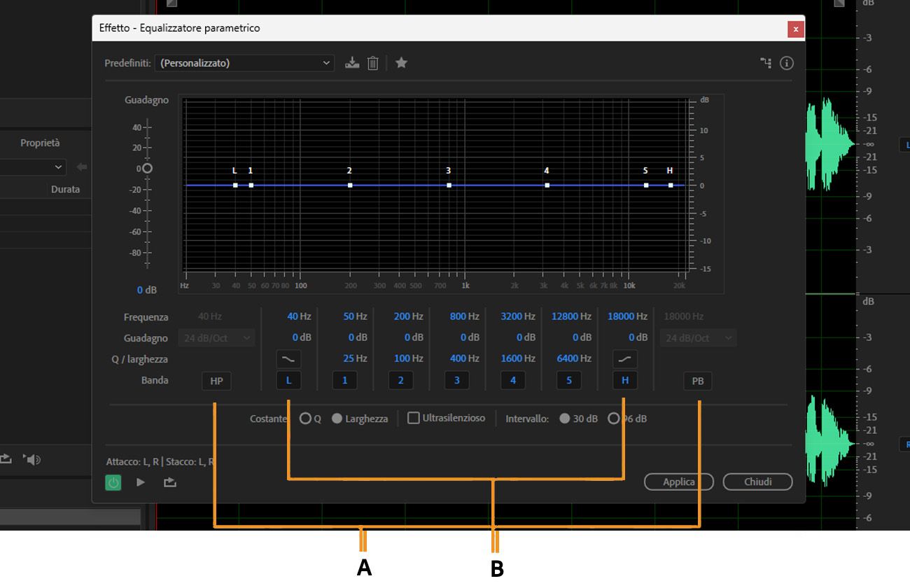
Task: Select the 96 dB Intervallo radio button
Action: point(614,418)
